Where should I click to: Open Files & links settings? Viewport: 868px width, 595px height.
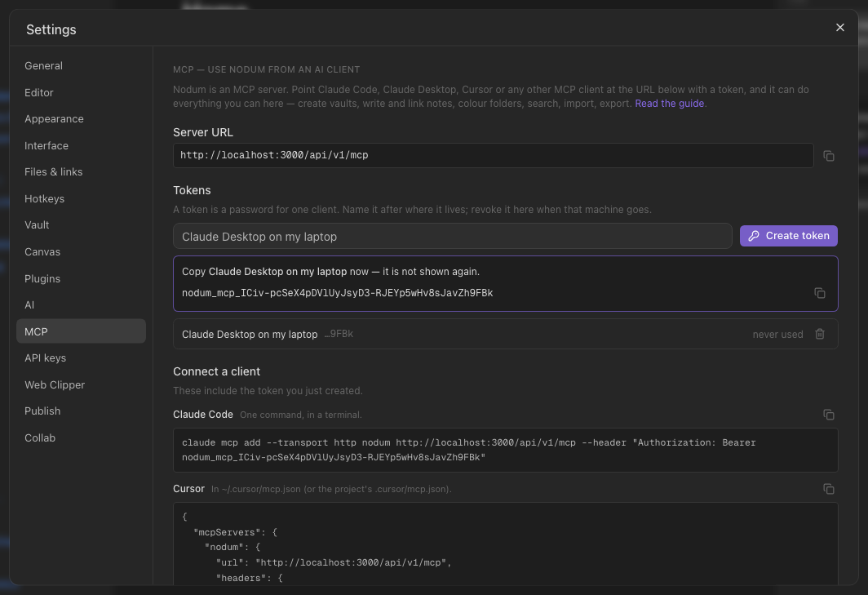tap(81, 172)
